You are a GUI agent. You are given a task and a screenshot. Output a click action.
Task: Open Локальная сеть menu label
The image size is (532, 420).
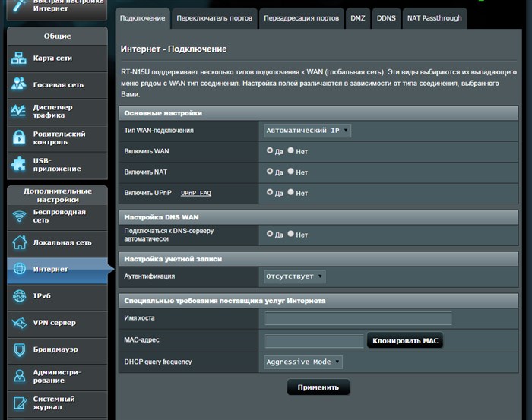(62, 242)
